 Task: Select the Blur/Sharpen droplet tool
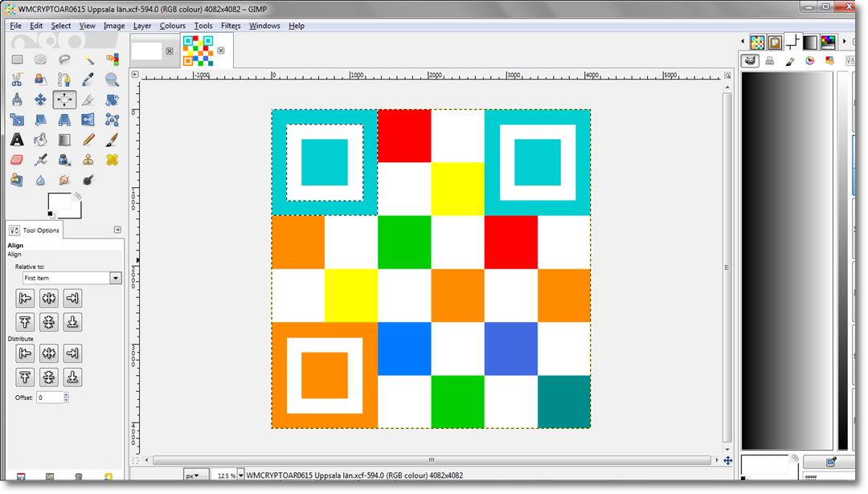coord(40,180)
